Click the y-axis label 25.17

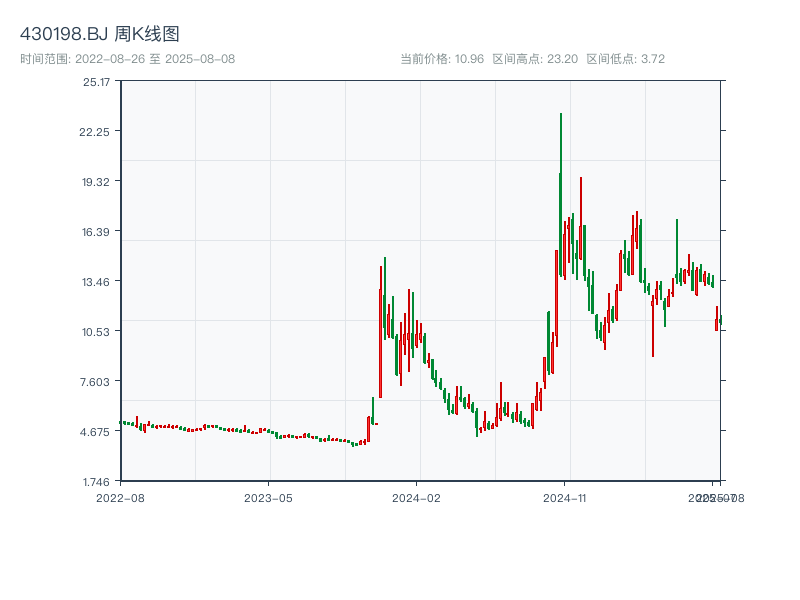96,82
